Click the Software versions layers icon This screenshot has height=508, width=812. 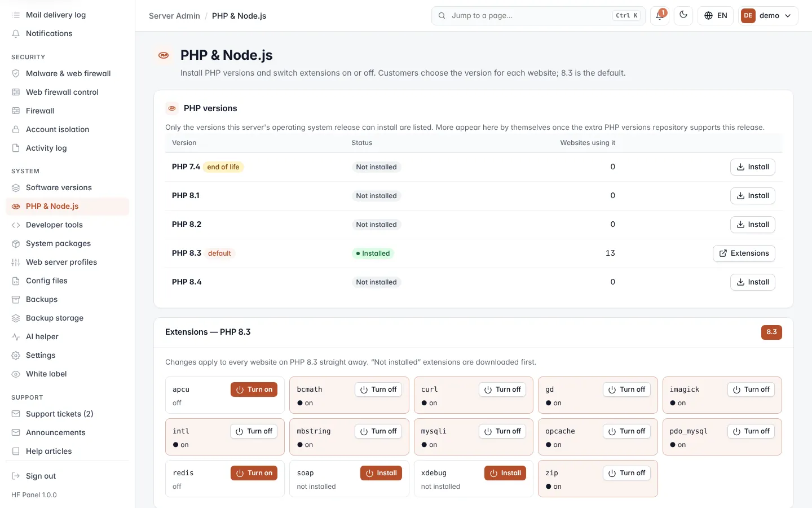16,187
